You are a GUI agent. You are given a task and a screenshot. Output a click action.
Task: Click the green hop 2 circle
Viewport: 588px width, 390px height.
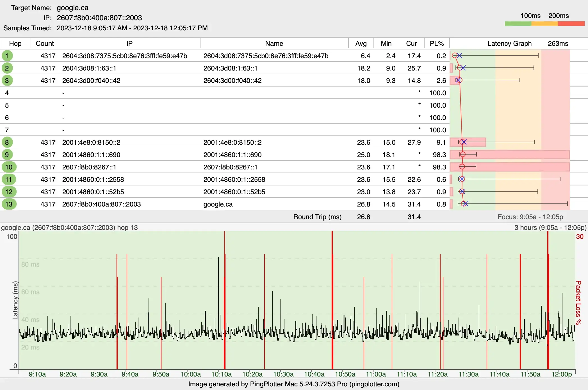7,68
